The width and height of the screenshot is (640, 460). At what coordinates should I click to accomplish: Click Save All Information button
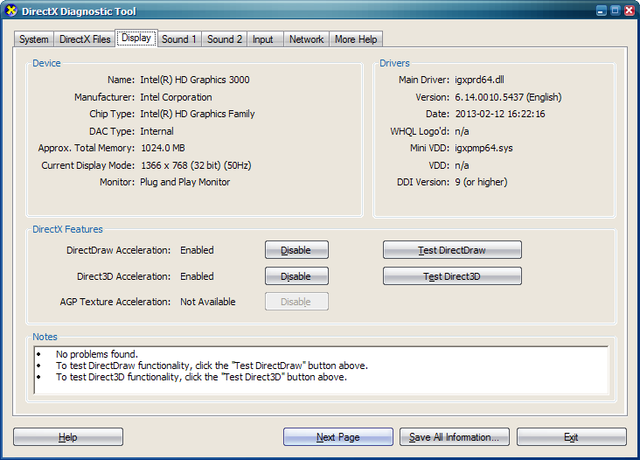click(x=454, y=437)
